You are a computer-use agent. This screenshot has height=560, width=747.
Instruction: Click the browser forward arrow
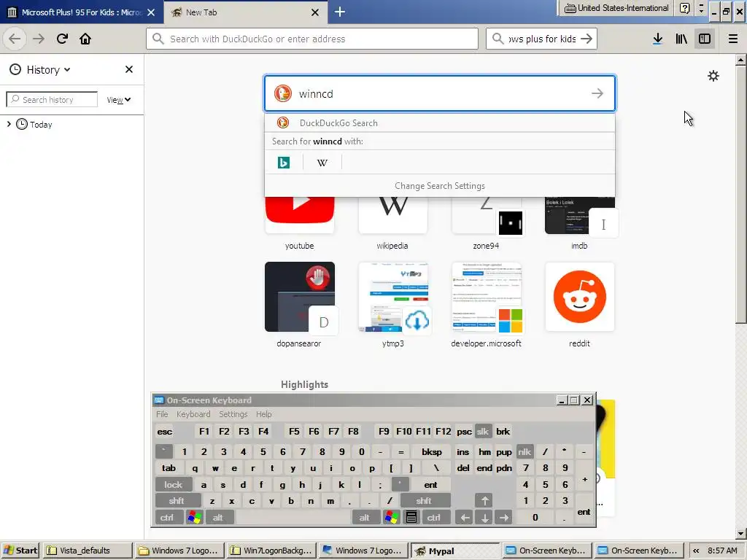39,39
